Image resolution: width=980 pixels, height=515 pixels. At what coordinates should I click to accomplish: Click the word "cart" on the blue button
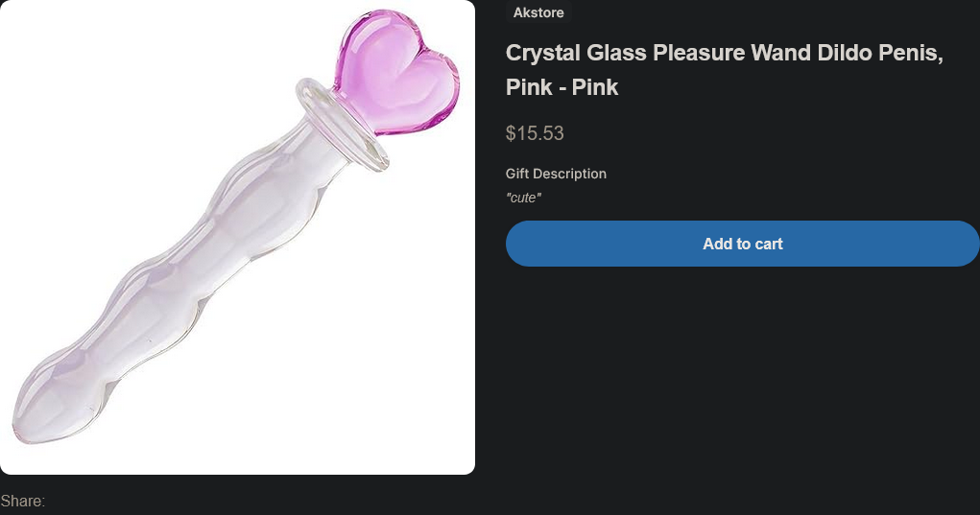pos(767,244)
